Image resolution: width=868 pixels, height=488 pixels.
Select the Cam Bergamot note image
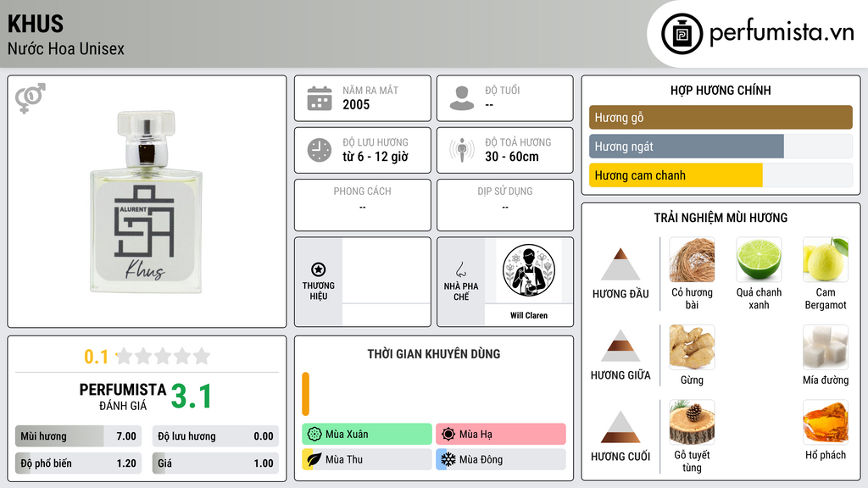(x=826, y=260)
